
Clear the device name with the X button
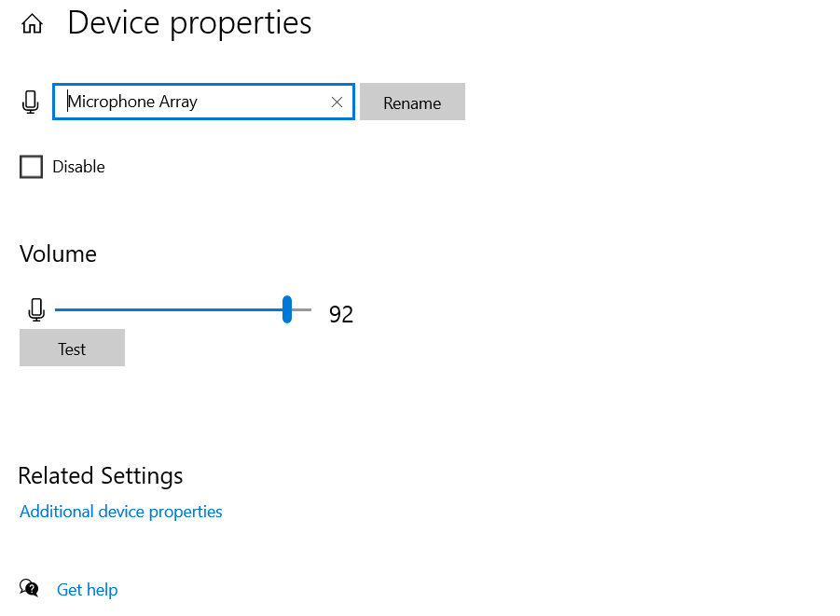point(337,102)
